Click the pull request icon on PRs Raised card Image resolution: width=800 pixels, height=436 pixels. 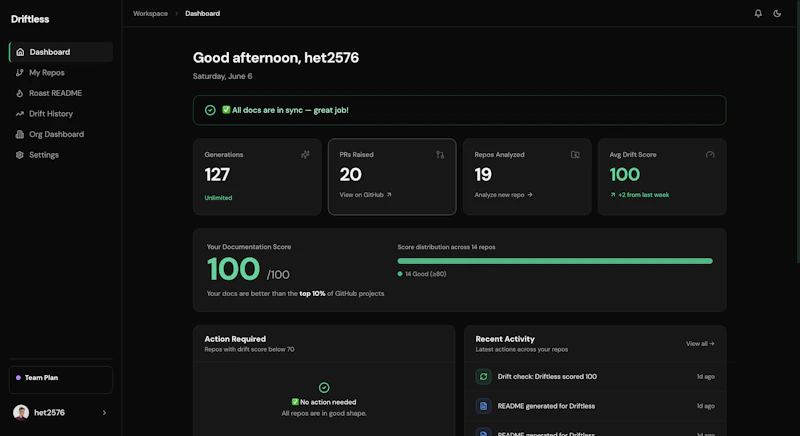tap(440, 155)
